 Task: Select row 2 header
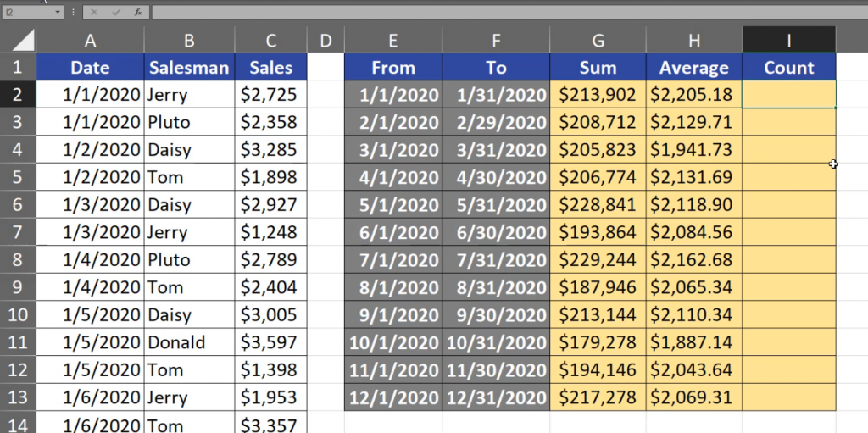point(18,94)
